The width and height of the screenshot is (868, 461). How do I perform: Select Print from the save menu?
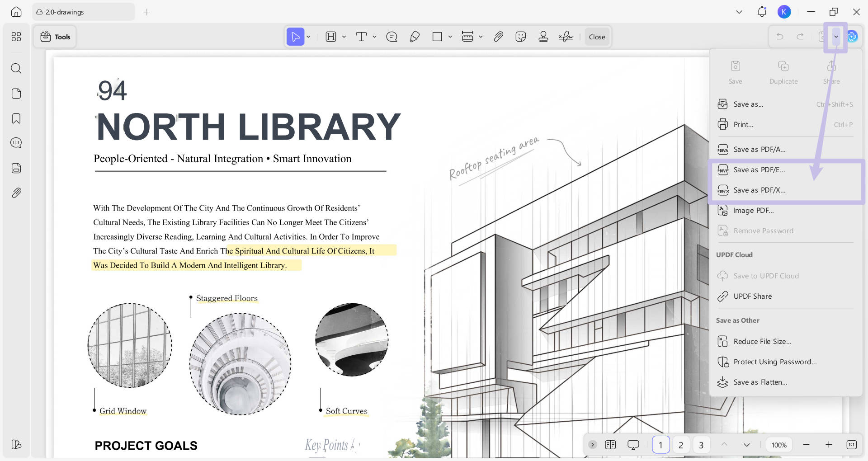pos(743,125)
